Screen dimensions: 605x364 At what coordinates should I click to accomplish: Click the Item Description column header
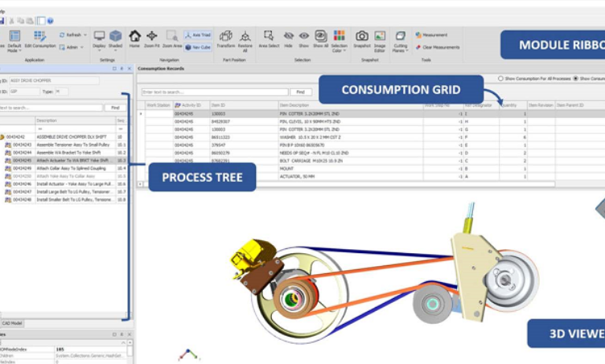click(x=350, y=105)
